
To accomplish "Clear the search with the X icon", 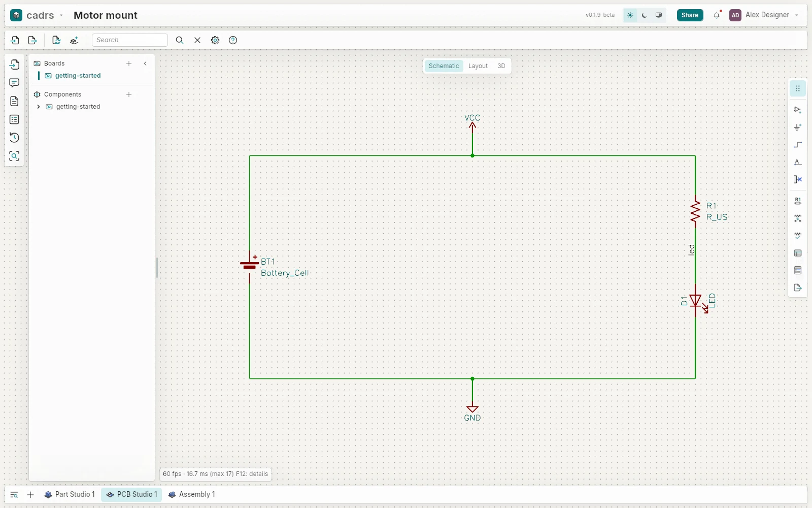I will pyautogui.click(x=197, y=40).
